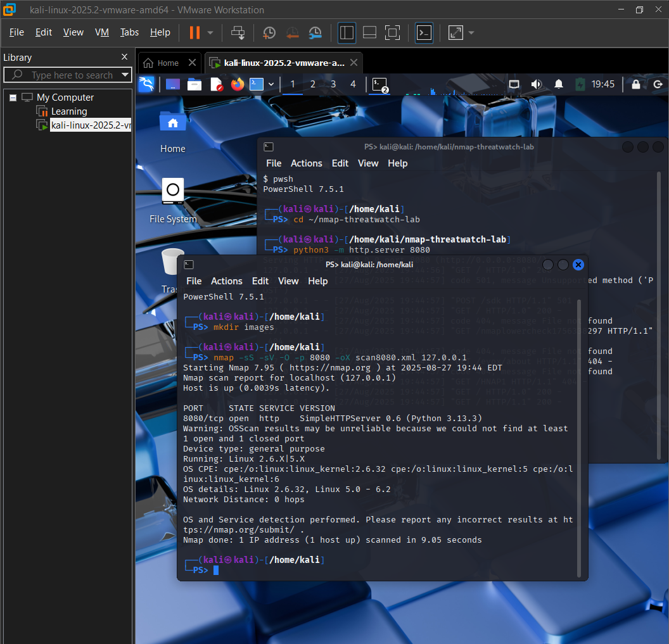Switch to workspace 4
Viewport: 669px width, 644px height.
354,84
